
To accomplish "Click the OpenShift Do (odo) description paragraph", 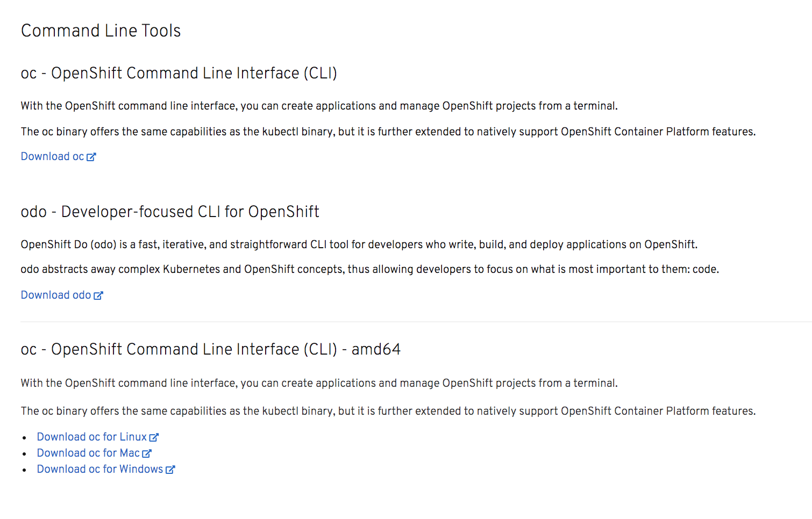I will (x=359, y=244).
